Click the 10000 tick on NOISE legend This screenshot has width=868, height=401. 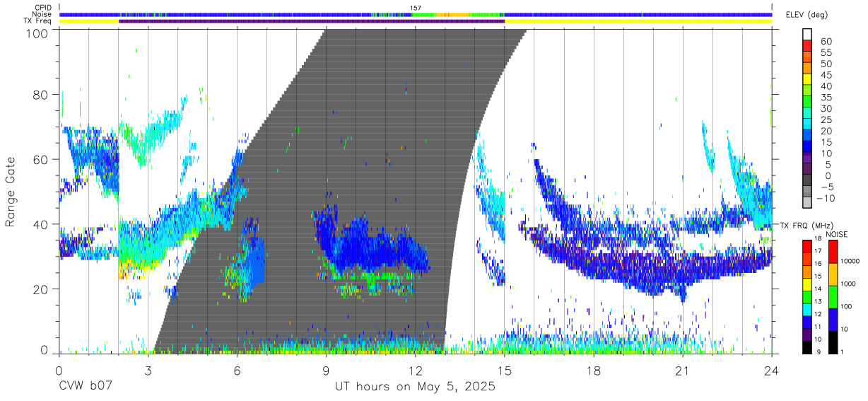pos(849,262)
